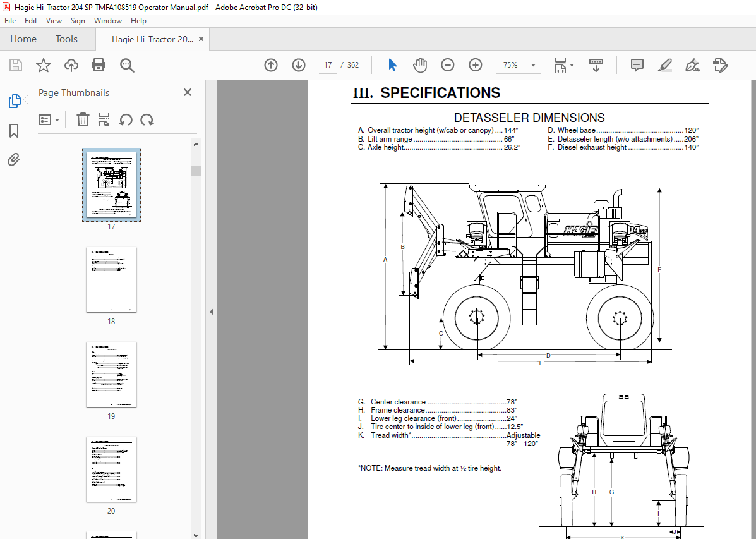The height and width of the screenshot is (539, 756).
Task: Select page 19 thumbnail
Action: tap(111, 375)
